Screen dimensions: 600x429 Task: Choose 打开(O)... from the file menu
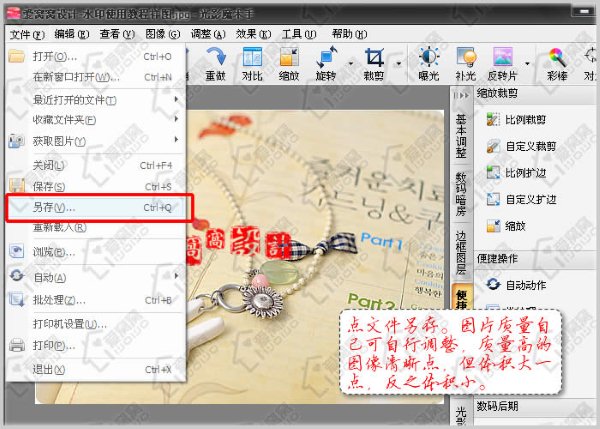[x=96, y=57]
